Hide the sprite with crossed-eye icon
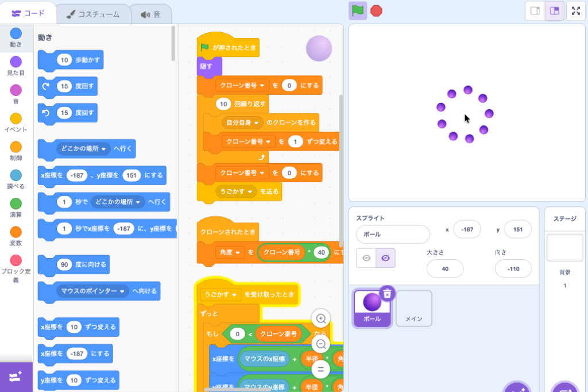Screen dimensions: 588x392 click(x=385, y=259)
